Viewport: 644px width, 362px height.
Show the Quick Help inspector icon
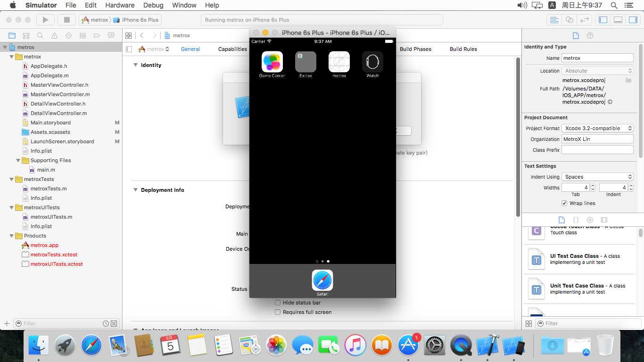[x=590, y=35]
